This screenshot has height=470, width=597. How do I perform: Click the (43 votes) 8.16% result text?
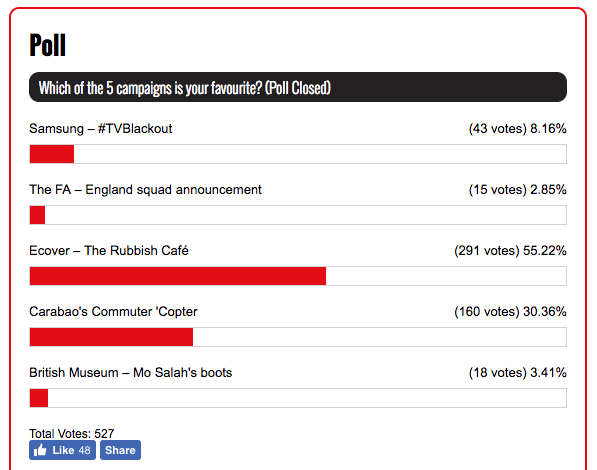tap(517, 129)
